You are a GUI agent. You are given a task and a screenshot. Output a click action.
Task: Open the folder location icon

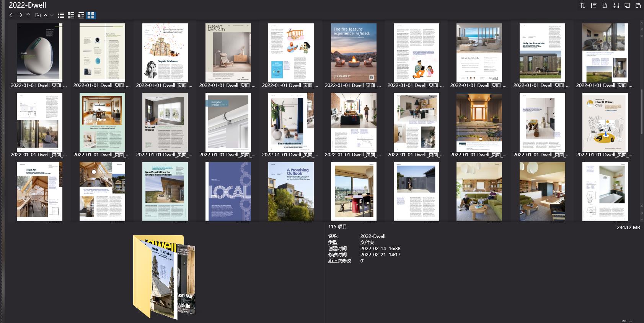(x=38, y=15)
